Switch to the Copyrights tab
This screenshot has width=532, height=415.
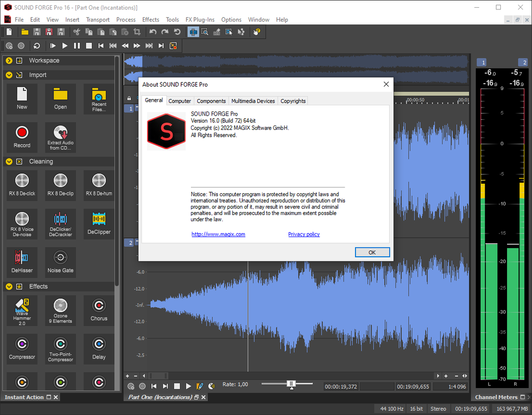293,101
